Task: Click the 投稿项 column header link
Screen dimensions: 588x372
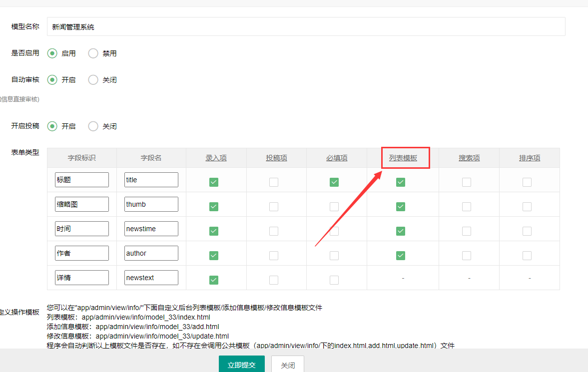Action: click(276, 158)
